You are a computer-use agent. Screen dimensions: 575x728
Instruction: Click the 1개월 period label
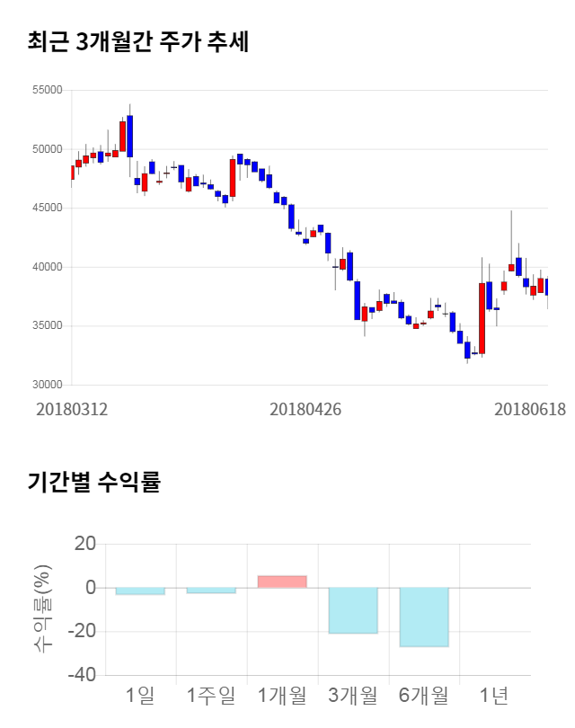(282, 695)
